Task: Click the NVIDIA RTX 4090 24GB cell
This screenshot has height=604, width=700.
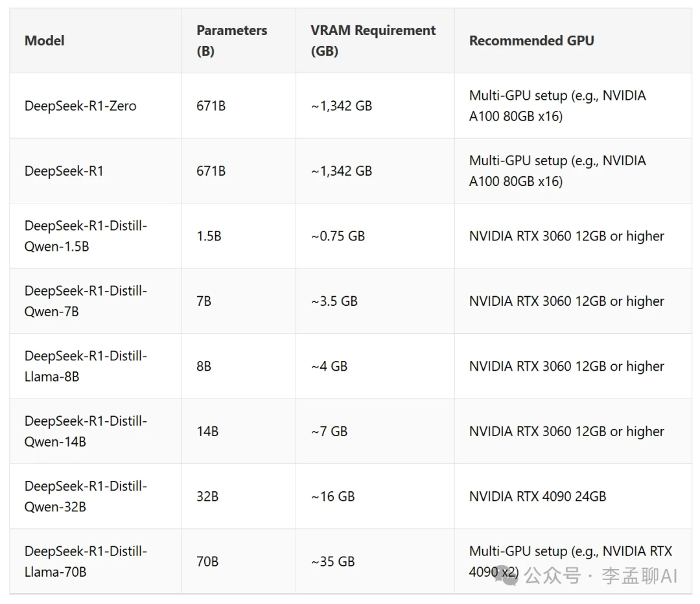Action: 537,496
